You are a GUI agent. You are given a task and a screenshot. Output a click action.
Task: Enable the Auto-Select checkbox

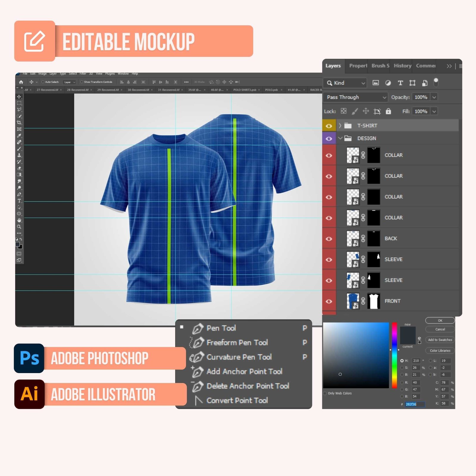(x=43, y=82)
